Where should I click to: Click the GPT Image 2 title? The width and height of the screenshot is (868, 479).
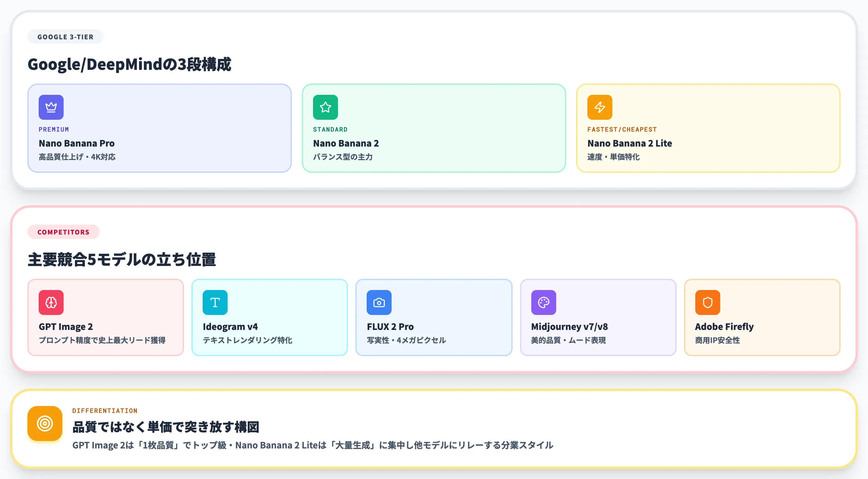(x=66, y=327)
